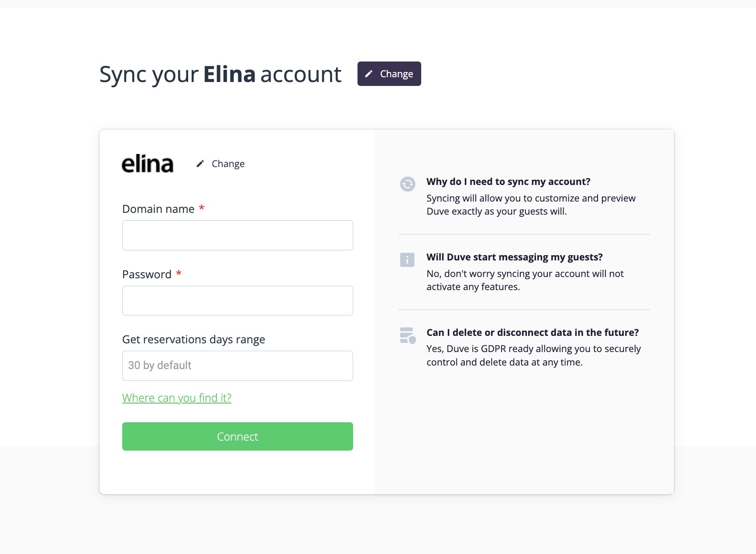Click the 'Get reservations days range' label
The width and height of the screenshot is (756, 554).
pyautogui.click(x=194, y=339)
